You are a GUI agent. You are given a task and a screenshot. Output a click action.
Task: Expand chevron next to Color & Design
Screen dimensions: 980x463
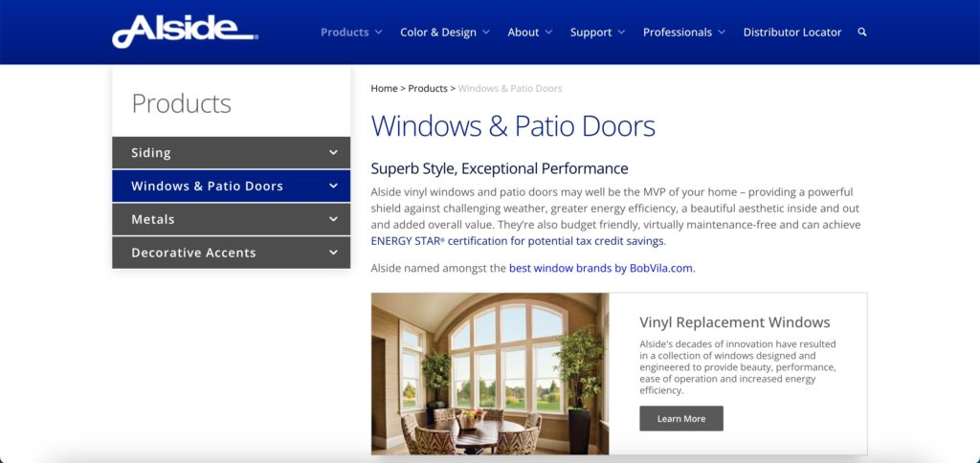pos(486,33)
